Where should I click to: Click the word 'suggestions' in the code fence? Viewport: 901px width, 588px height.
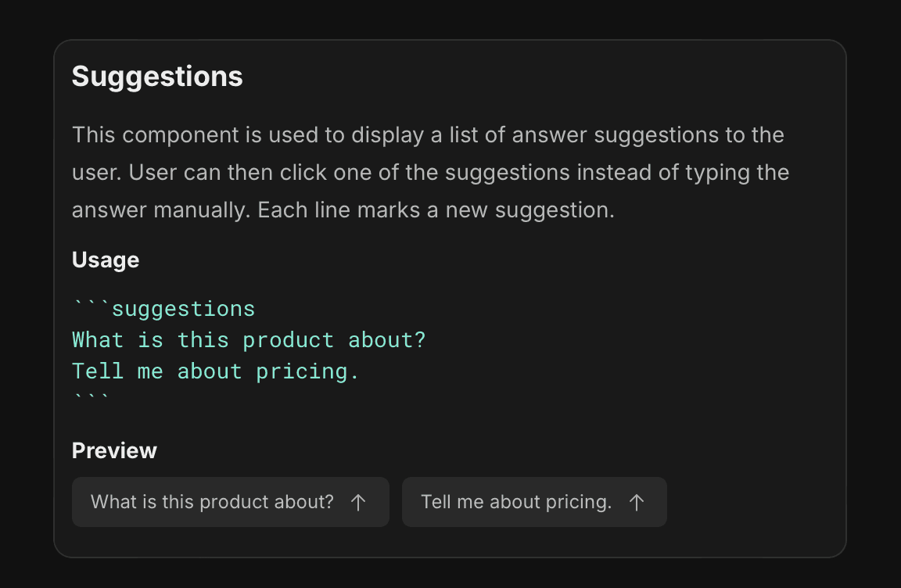pos(184,308)
